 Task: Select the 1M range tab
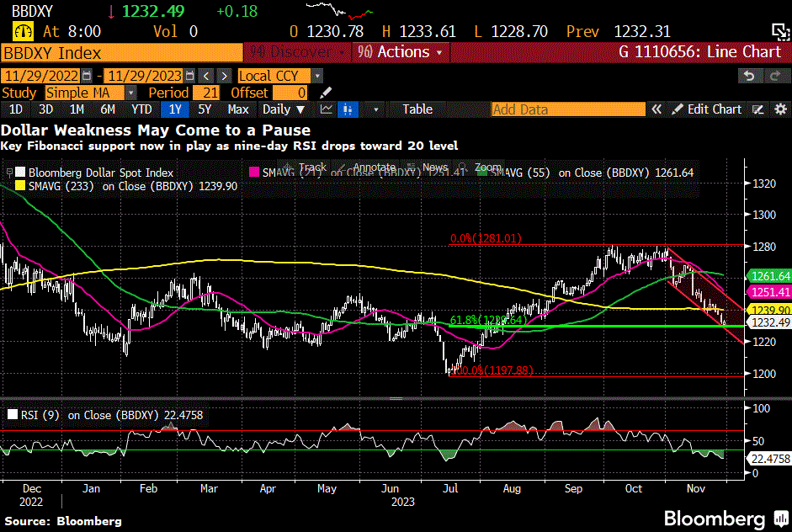pos(77,109)
